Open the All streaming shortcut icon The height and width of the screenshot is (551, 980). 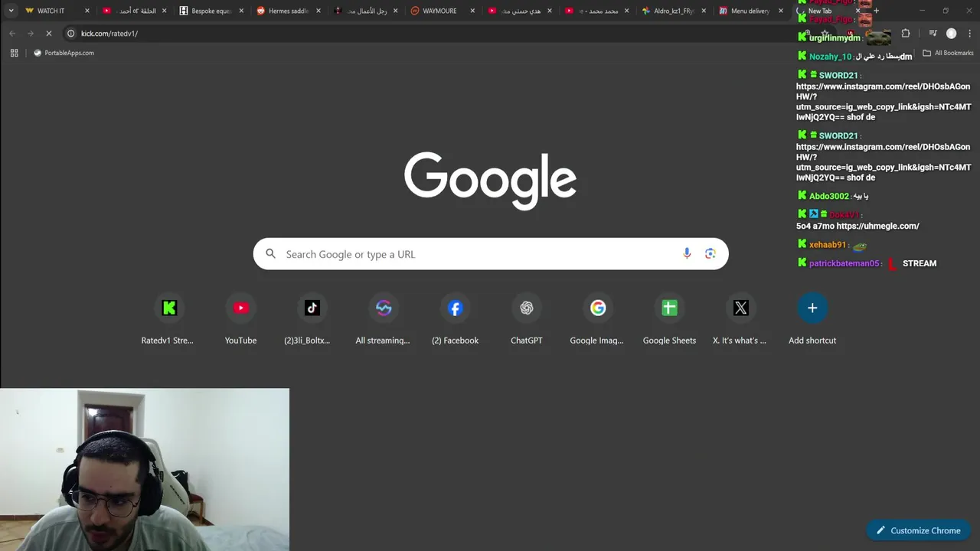click(384, 308)
